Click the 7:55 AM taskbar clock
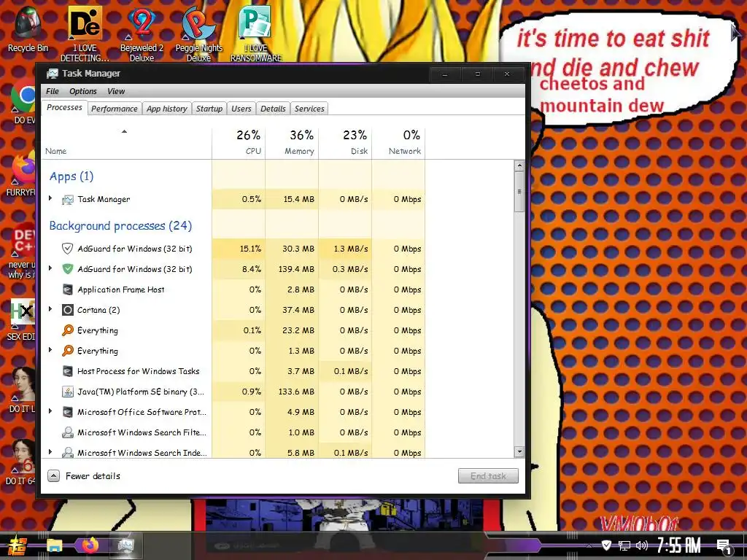 (679, 545)
